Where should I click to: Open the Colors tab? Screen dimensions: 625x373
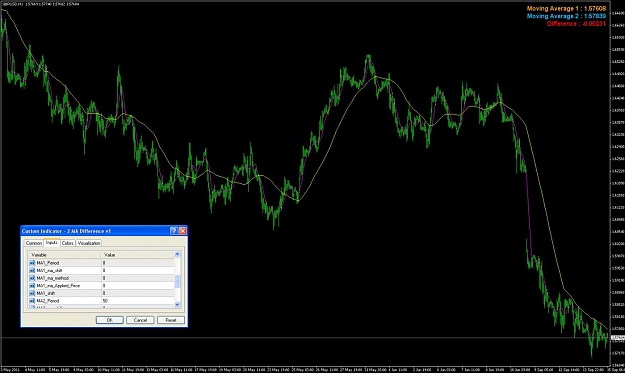pyautogui.click(x=68, y=243)
